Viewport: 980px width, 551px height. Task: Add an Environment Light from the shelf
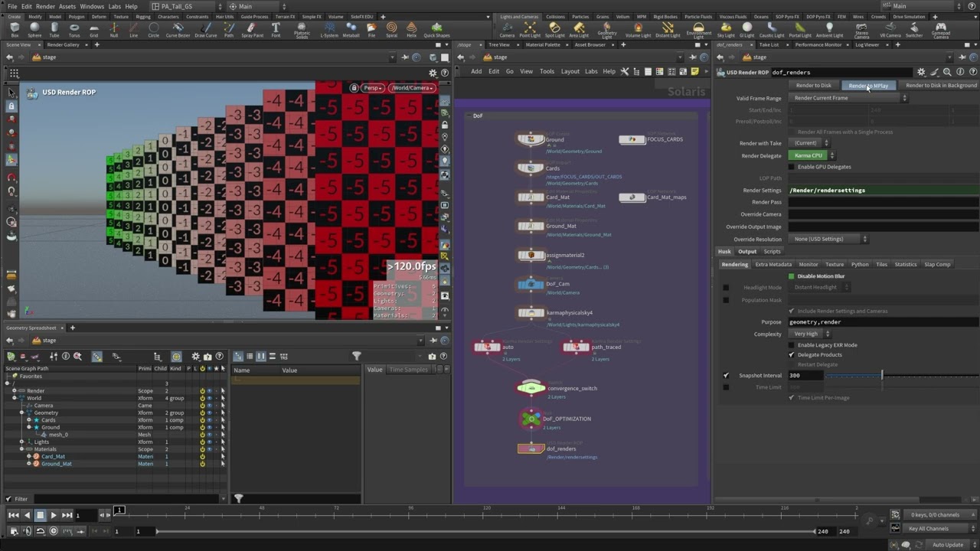point(698,31)
